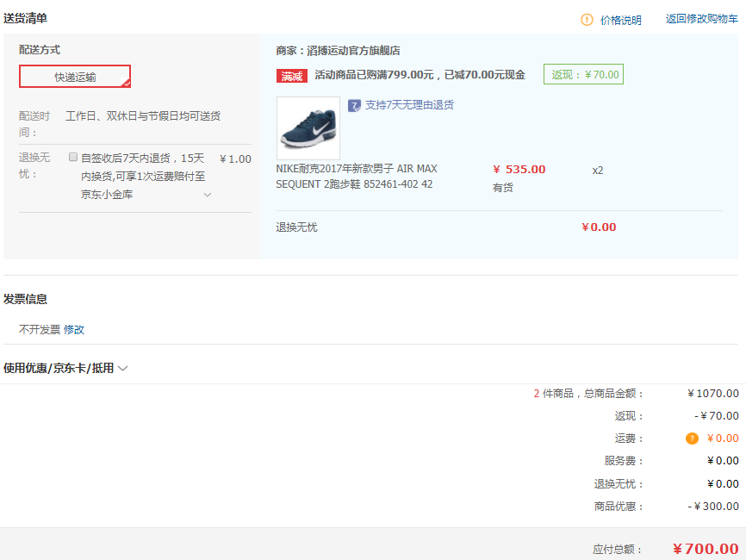Click the Nike shoe product thumbnail
746x560 pixels.
pos(308,128)
